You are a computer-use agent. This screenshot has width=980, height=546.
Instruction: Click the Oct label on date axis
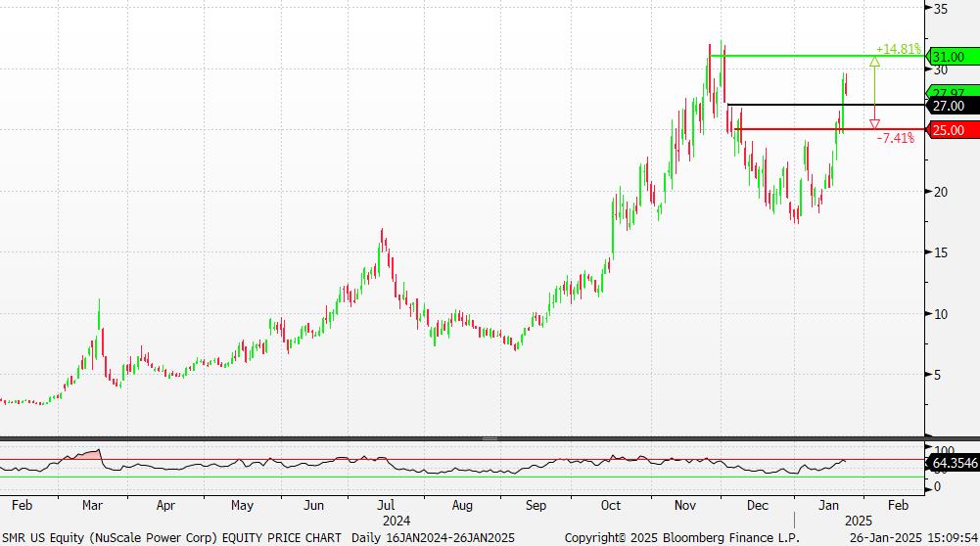coord(611,506)
